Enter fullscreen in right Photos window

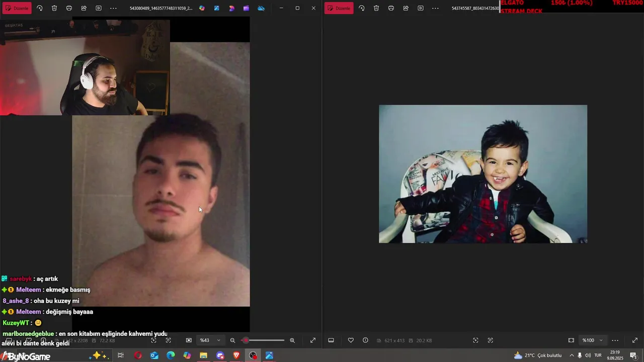(635, 340)
